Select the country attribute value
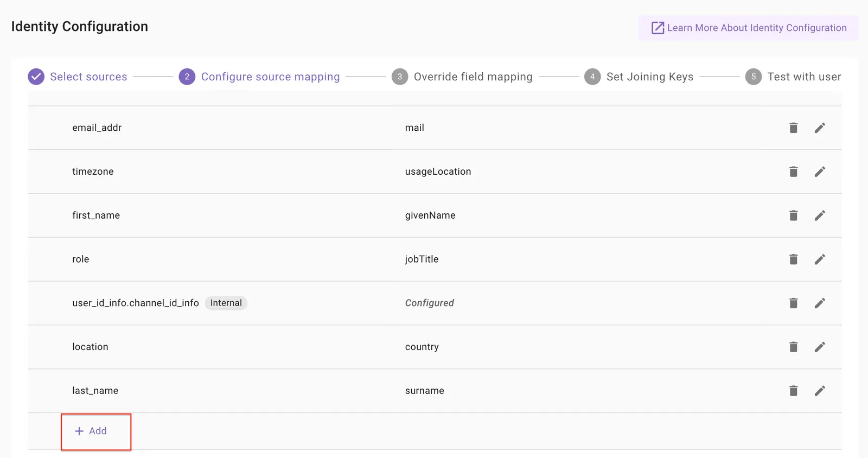The height and width of the screenshot is (458, 868). [x=422, y=347]
